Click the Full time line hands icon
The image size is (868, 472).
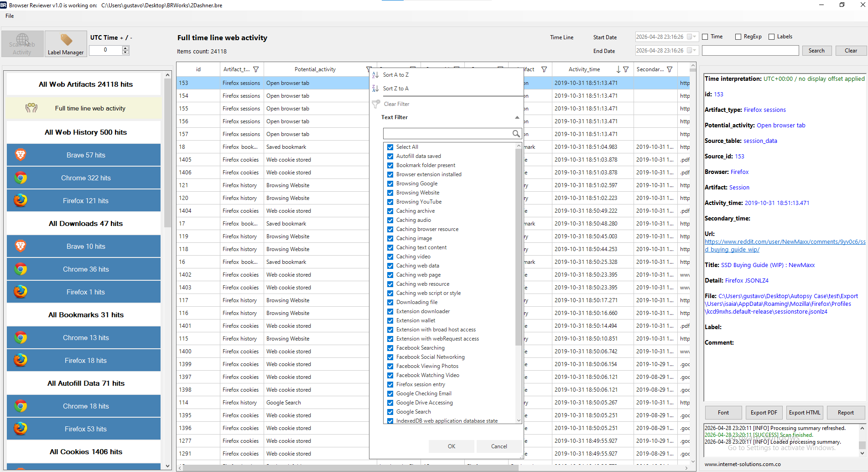[31, 108]
